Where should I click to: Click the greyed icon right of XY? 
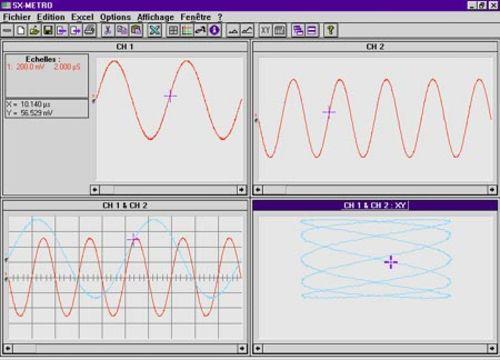[x=279, y=30]
